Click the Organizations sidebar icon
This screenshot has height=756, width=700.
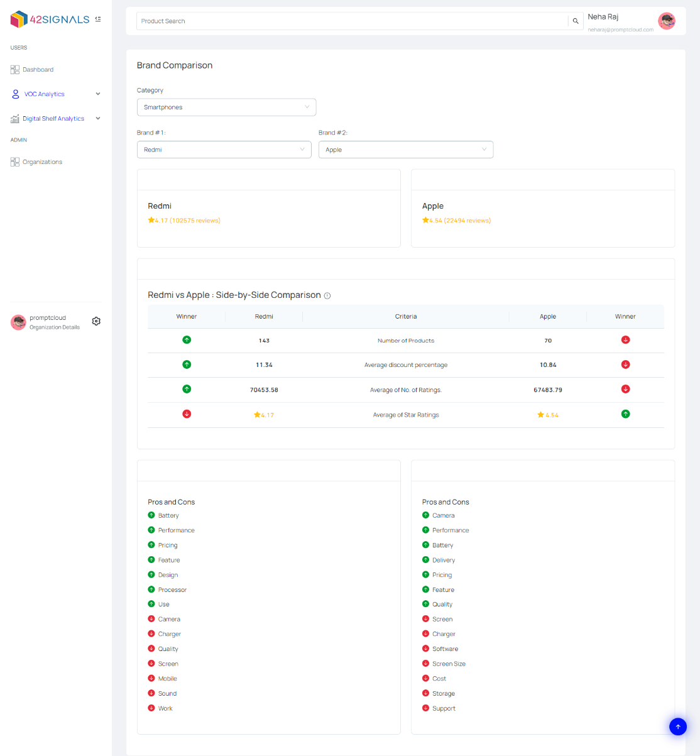15,162
